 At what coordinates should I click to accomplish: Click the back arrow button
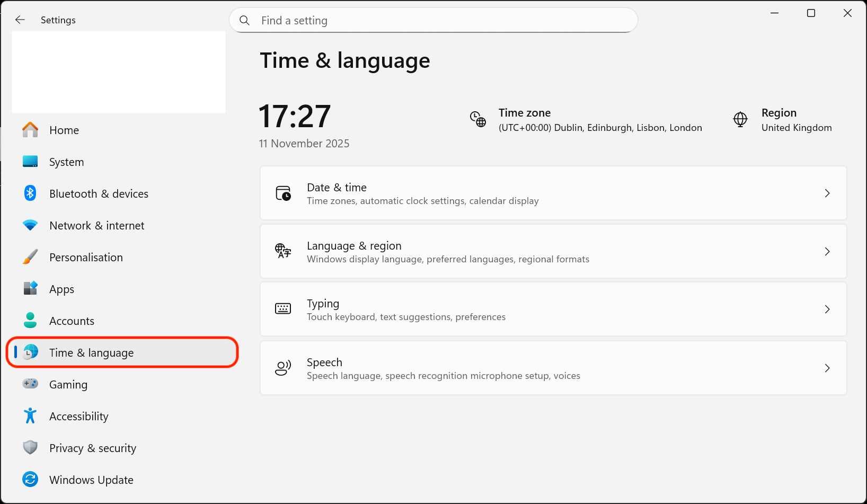click(x=20, y=20)
